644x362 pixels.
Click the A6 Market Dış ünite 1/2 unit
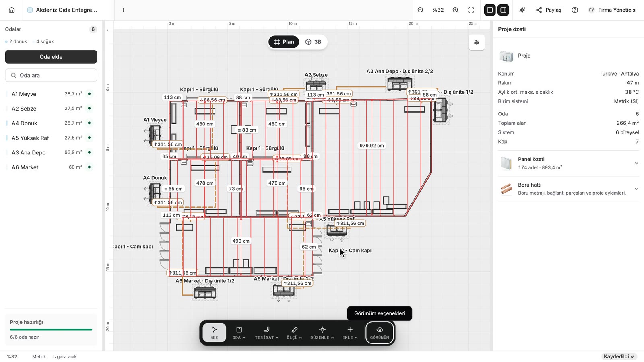[x=205, y=292]
